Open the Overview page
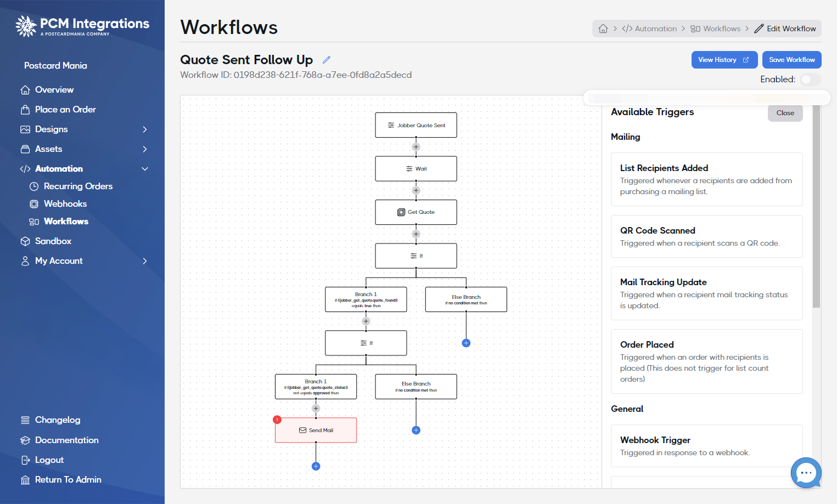Screen dimensions: 837x504 (54, 89)
